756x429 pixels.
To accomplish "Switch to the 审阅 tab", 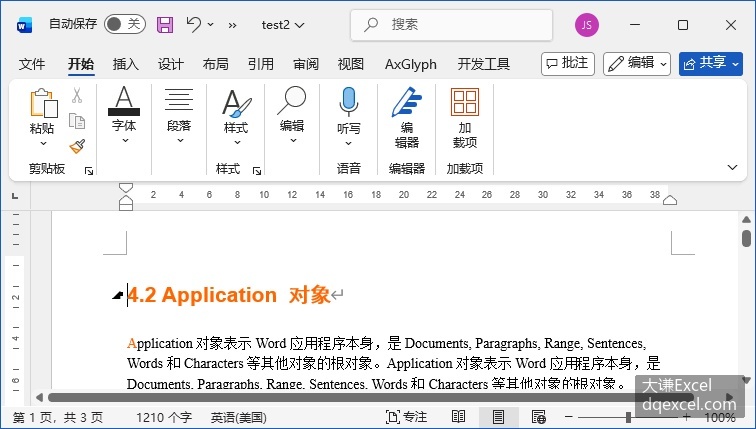I will [x=306, y=64].
